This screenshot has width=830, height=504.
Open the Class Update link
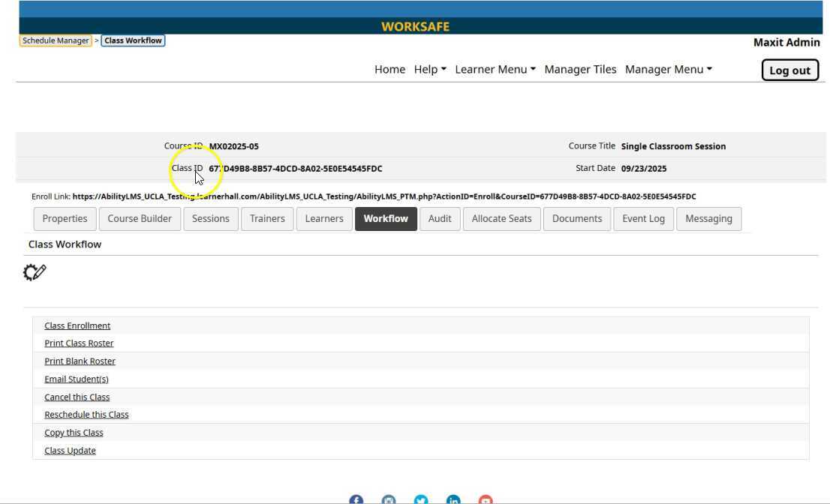point(70,451)
